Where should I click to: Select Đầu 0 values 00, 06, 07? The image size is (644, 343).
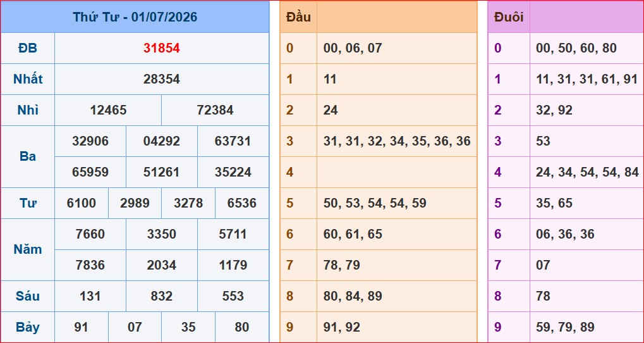pos(353,48)
